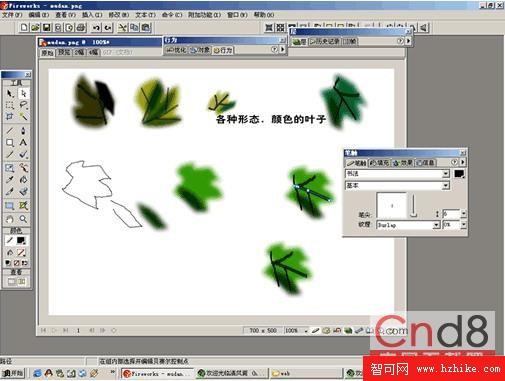Switch to the 填充 tab in stroke panel
505x381 pixels.
tap(379, 163)
